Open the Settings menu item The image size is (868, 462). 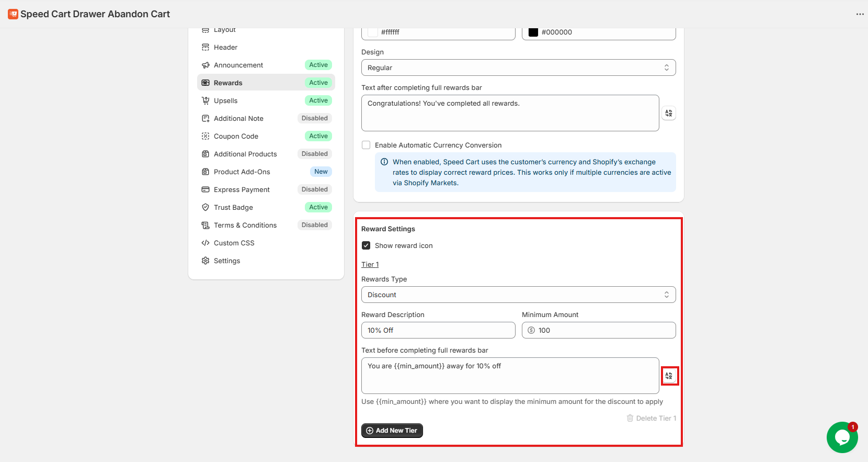click(x=227, y=261)
